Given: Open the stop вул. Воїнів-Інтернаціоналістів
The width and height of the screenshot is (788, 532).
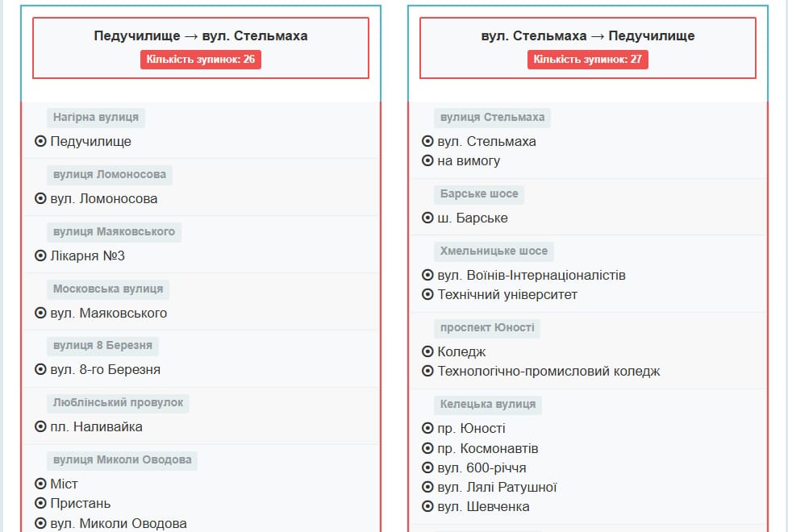Looking at the screenshot, I should (x=530, y=275).
